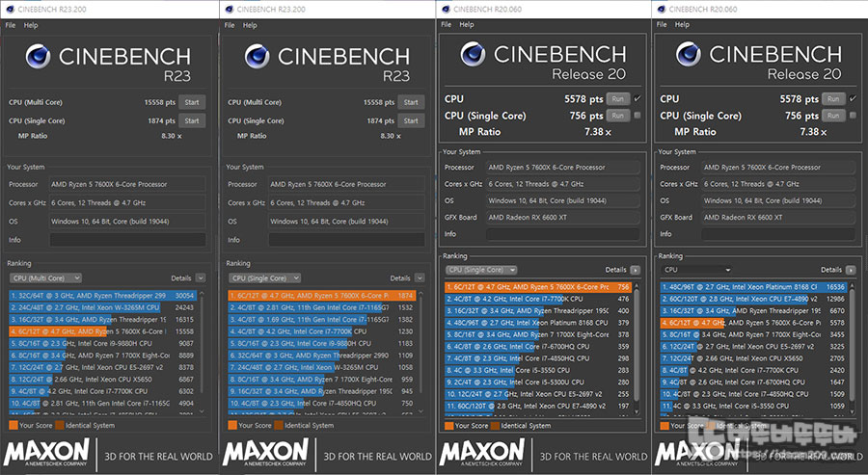
Task: Click the Cinebench title-bar icon in the R20 CPU ranking window
Action: click(x=661, y=9)
